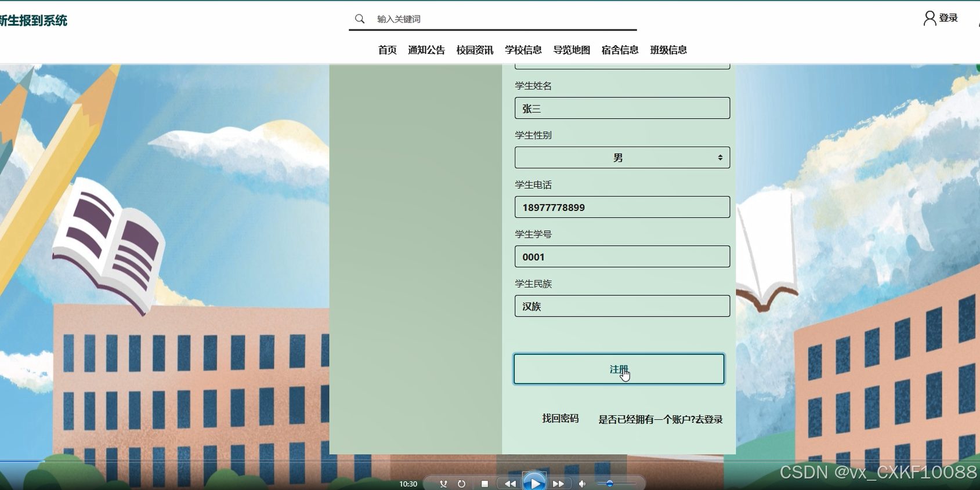Mute the player volume speaker icon
The height and width of the screenshot is (490, 980).
[582, 484]
